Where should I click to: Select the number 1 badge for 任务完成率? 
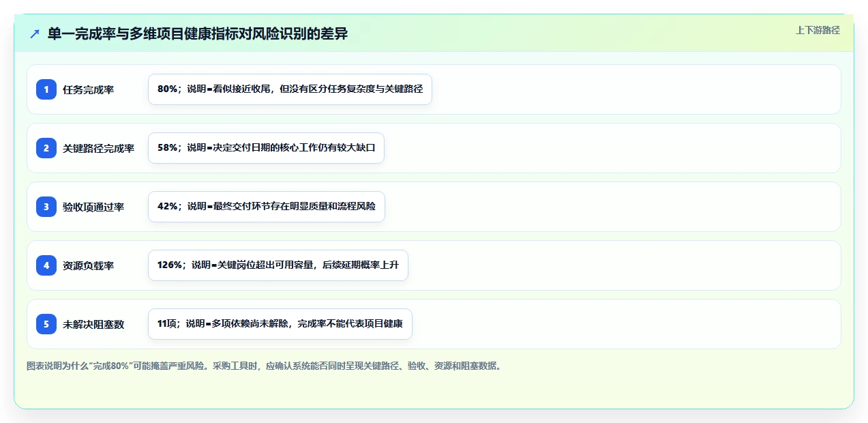pyautogui.click(x=46, y=89)
